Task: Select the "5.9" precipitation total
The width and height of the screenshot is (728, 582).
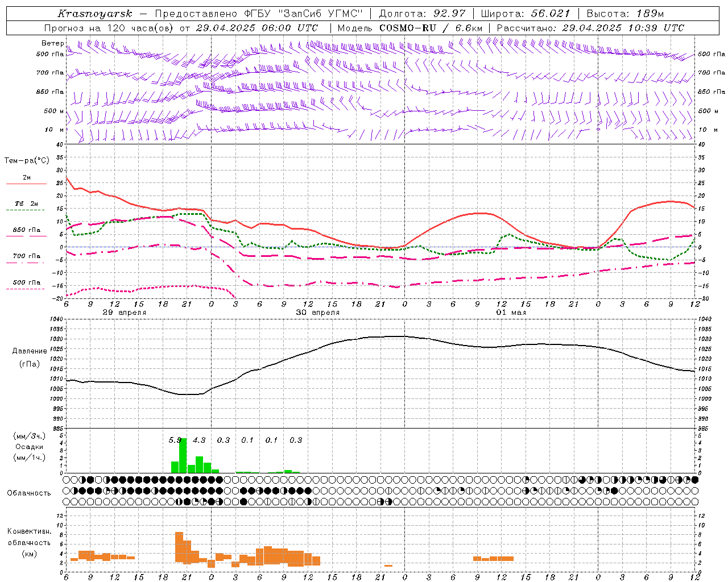Action: pos(175,440)
